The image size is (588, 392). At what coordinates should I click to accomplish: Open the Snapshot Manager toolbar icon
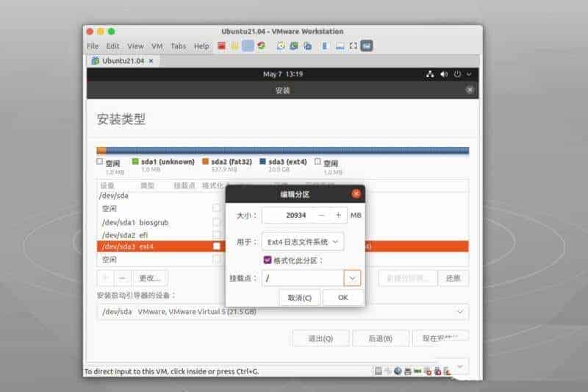(307, 46)
